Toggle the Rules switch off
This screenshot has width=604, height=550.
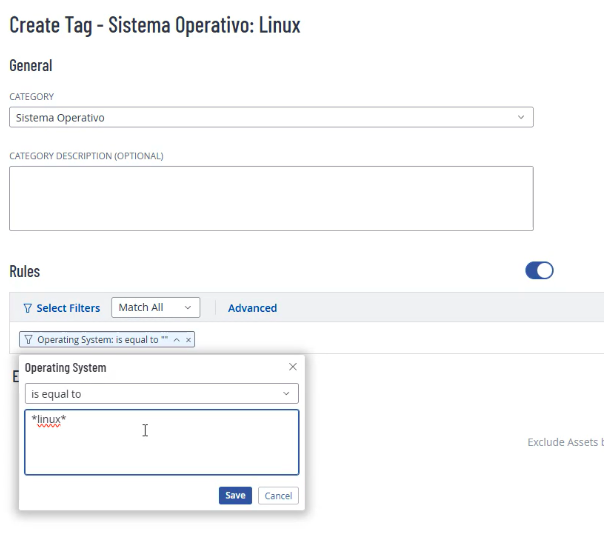539,271
